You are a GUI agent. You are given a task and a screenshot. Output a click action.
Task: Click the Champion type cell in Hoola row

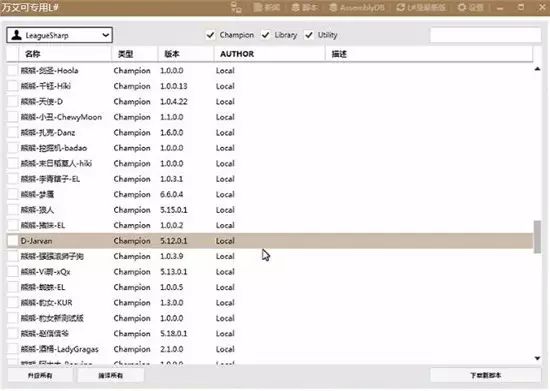pyautogui.click(x=132, y=70)
